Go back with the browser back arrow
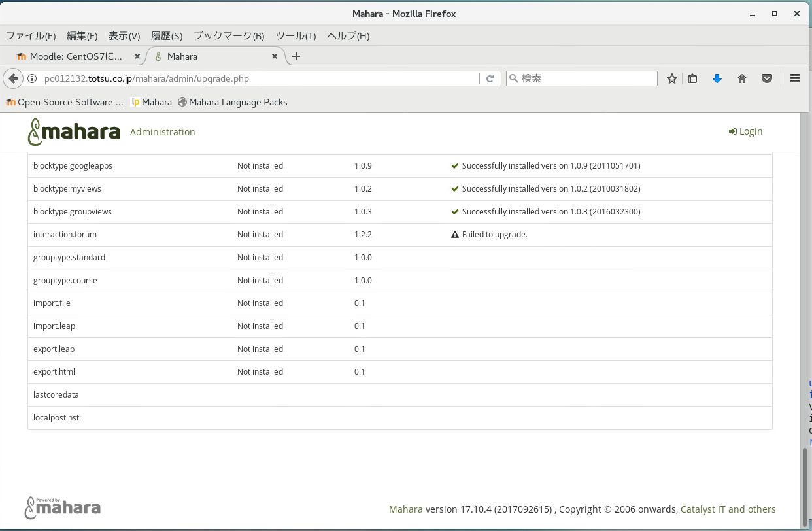The height and width of the screenshot is (531, 812). [13, 78]
